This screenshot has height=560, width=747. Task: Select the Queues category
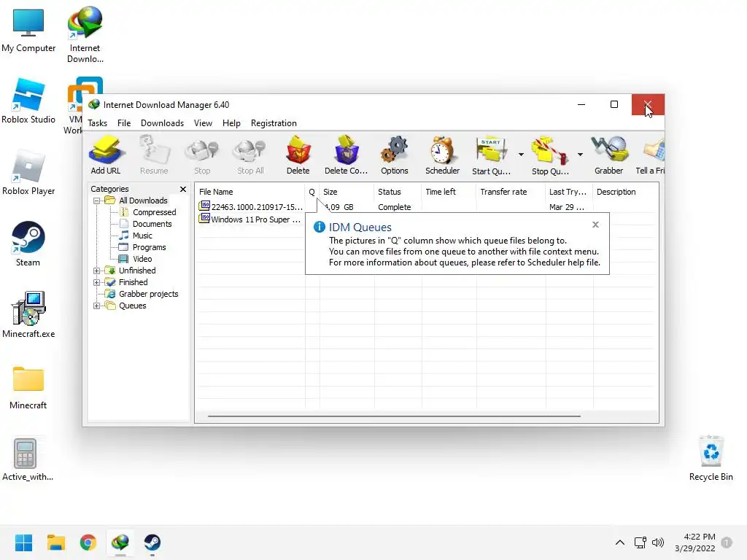coord(133,306)
